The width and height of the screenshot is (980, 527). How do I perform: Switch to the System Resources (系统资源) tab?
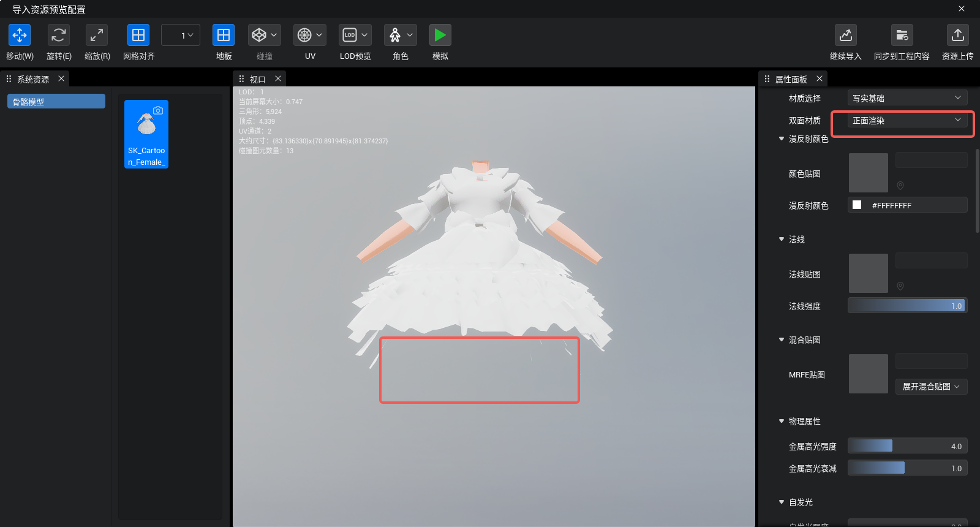point(33,80)
